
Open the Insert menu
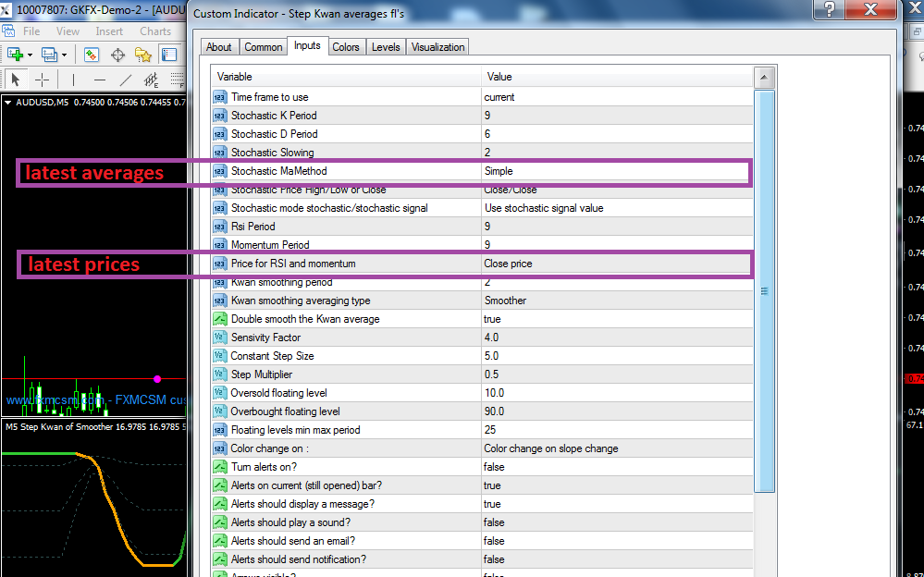tap(109, 31)
